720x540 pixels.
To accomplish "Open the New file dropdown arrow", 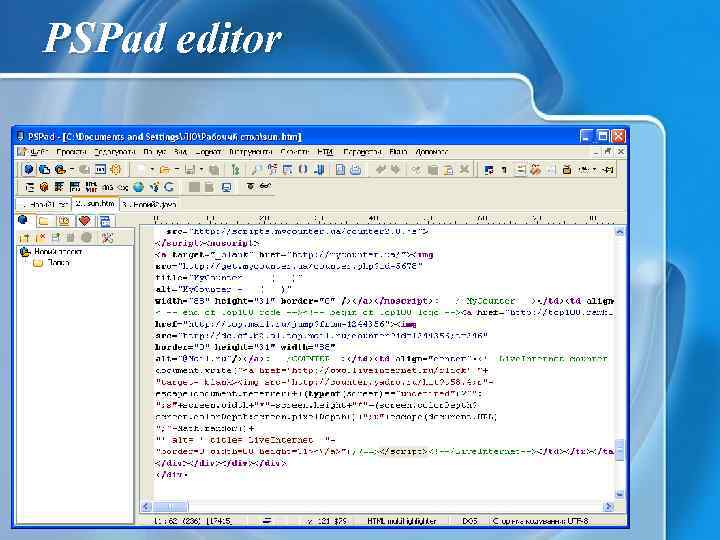I will [x=152, y=169].
